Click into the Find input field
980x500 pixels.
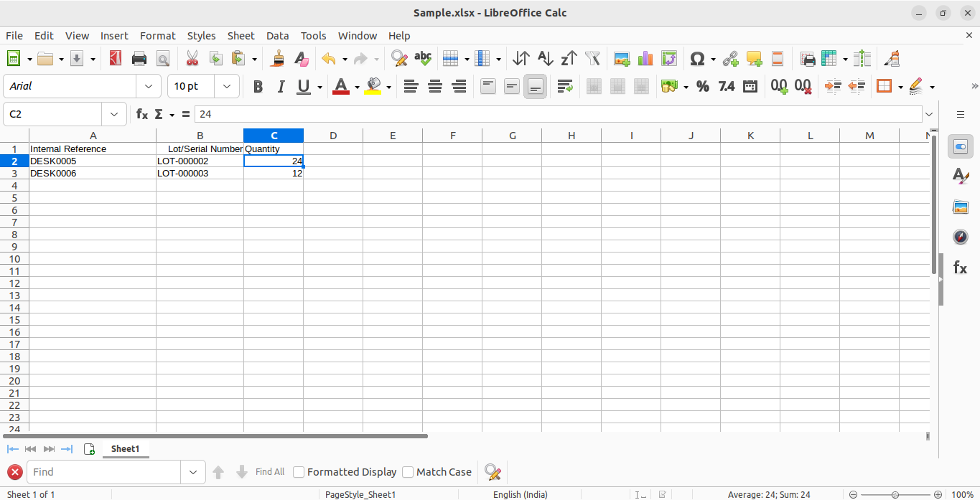coord(103,472)
